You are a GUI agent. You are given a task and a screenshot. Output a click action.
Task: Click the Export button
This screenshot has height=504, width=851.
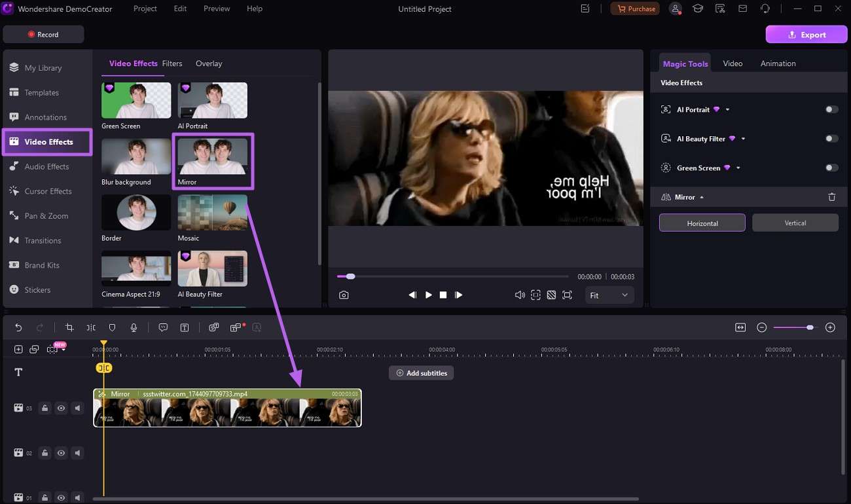click(x=806, y=35)
